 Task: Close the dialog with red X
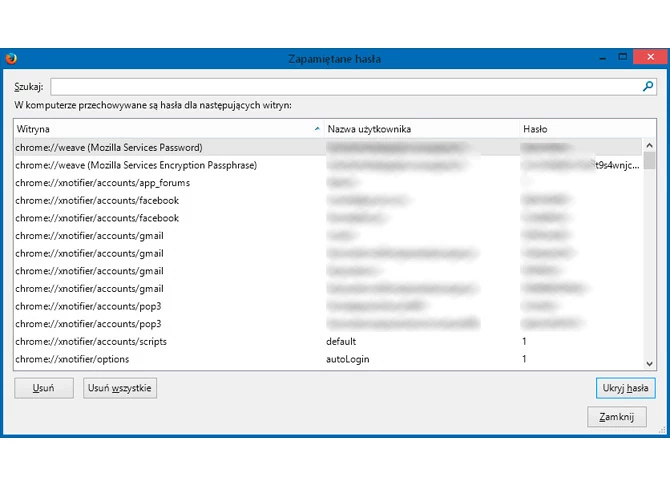pos(650,57)
